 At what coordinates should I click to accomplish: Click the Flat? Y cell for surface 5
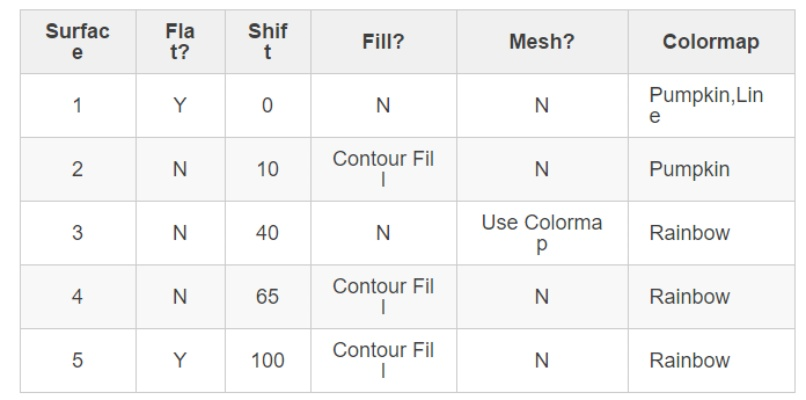180,360
